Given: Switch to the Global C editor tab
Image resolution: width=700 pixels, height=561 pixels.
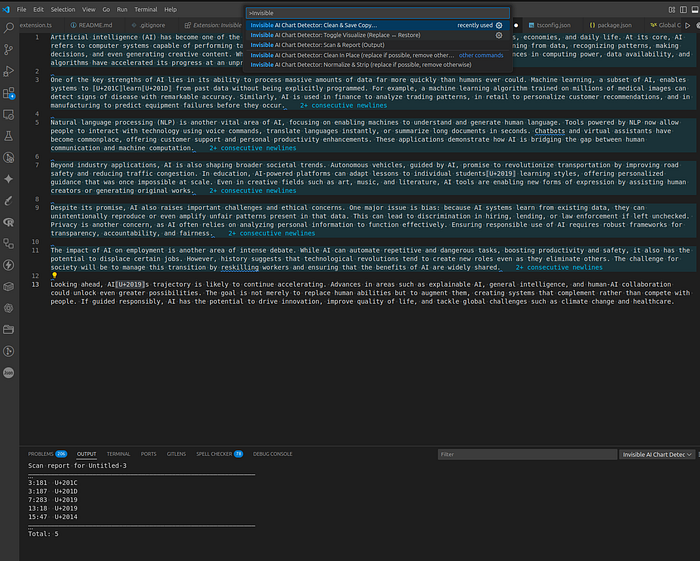Looking at the screenshot, I should [666, 25].
